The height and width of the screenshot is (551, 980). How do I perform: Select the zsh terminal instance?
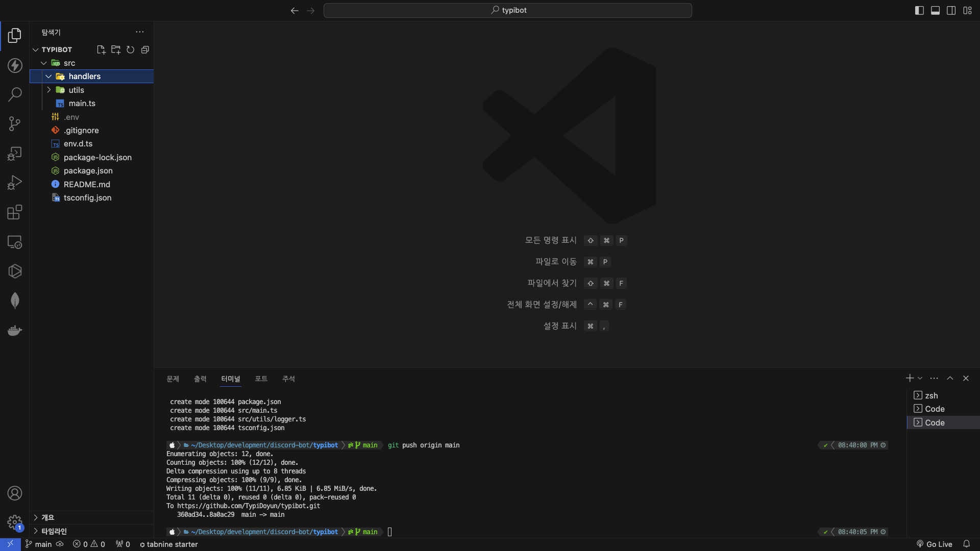pyautogui.click(x=943, y=395)
